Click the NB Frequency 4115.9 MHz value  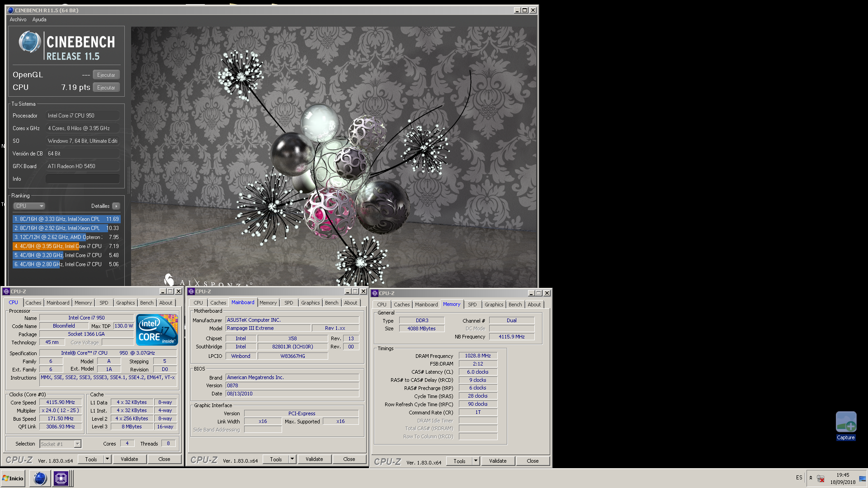pyautogui.click(x=512, y=337)
